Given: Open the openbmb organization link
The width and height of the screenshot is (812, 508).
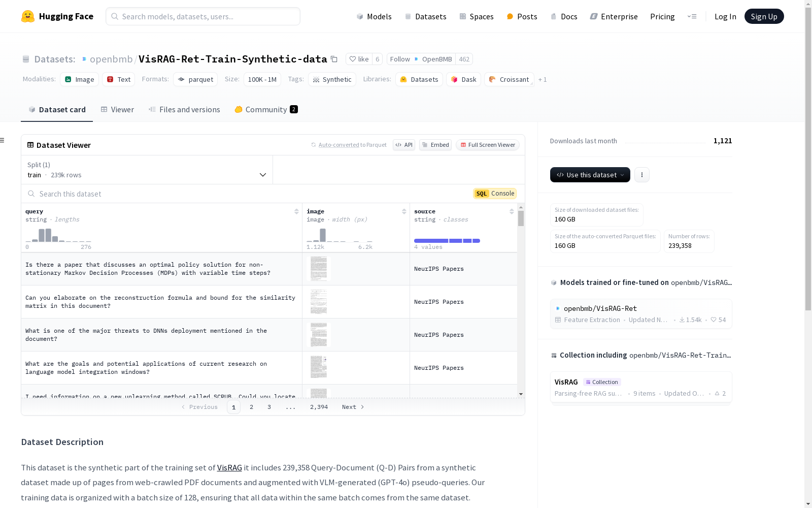Looking at the screenshot, I should (x=111, y=59).
